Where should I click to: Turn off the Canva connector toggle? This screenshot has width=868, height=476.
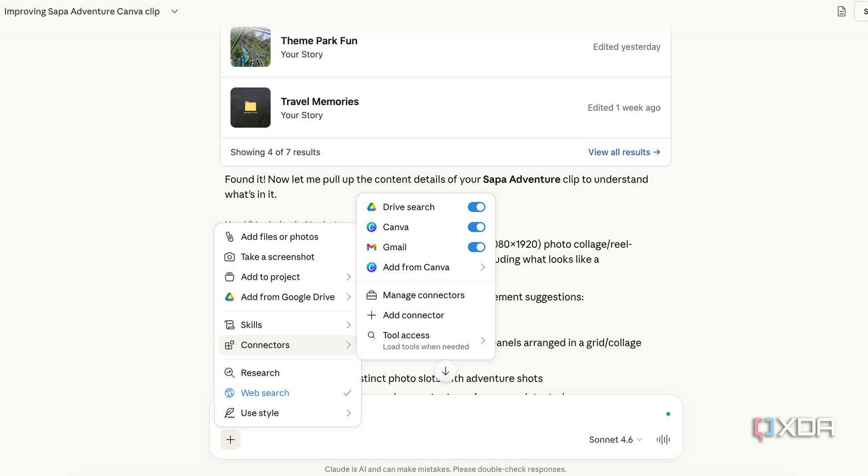point(476,227)
